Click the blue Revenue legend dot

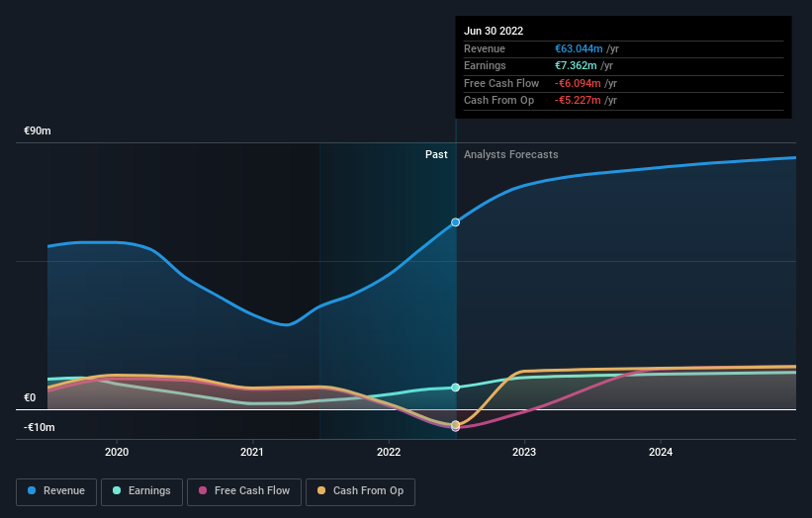click(x=32, y=490)
